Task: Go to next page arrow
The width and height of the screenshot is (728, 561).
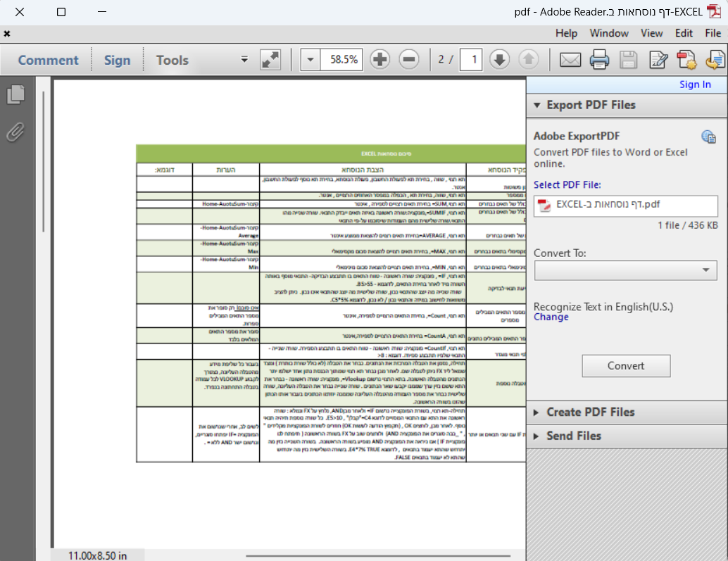Action: point(500,59)
